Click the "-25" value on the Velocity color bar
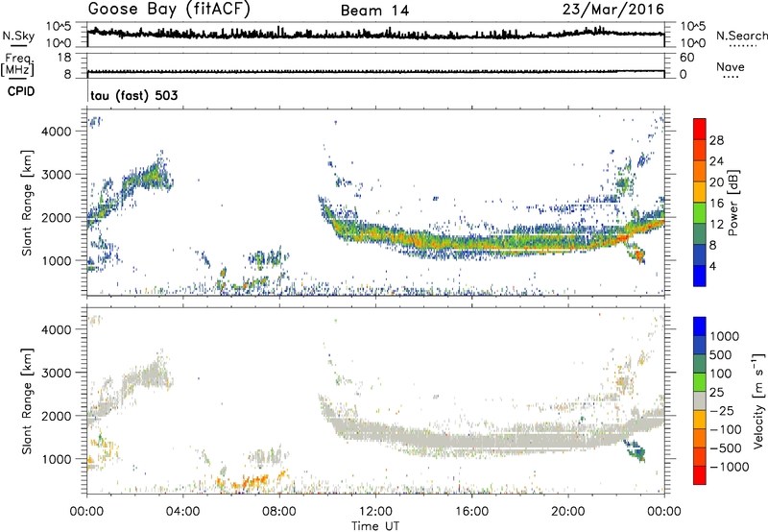The height and width of the screenshot is (532, 768). (722, 411)
